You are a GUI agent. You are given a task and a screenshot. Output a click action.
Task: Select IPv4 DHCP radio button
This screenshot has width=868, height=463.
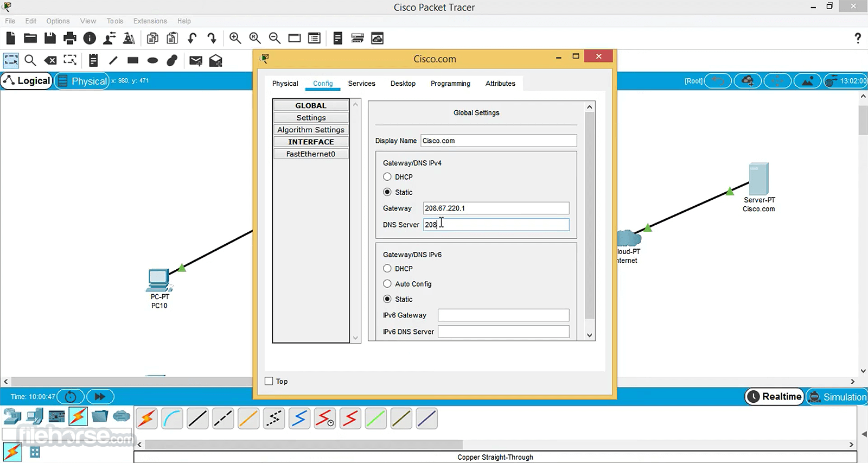click(x=387, y=177)
